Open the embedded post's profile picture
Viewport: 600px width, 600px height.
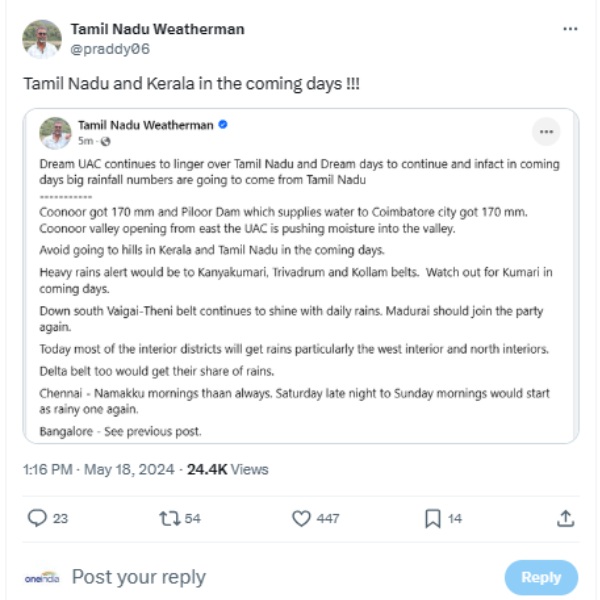(55, 133)
